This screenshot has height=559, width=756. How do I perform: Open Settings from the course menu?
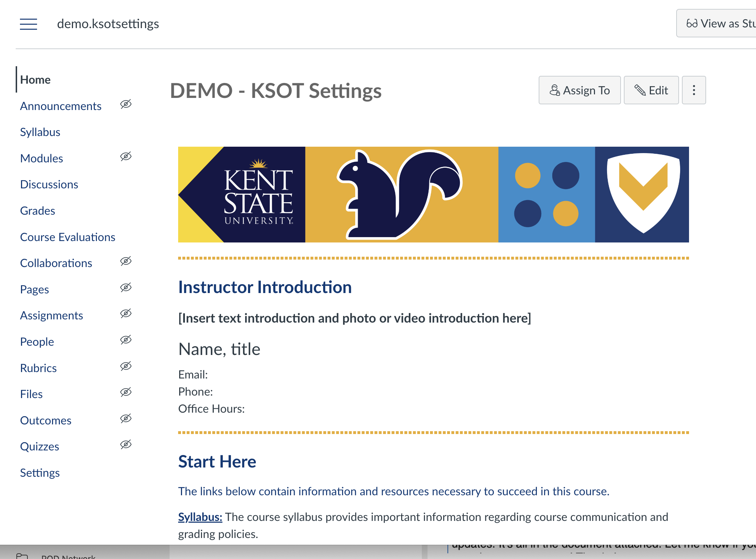(40, 472)
